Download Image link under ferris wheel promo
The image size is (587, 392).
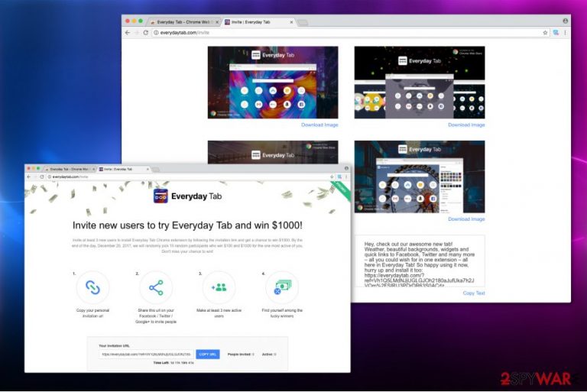point(466,219)
